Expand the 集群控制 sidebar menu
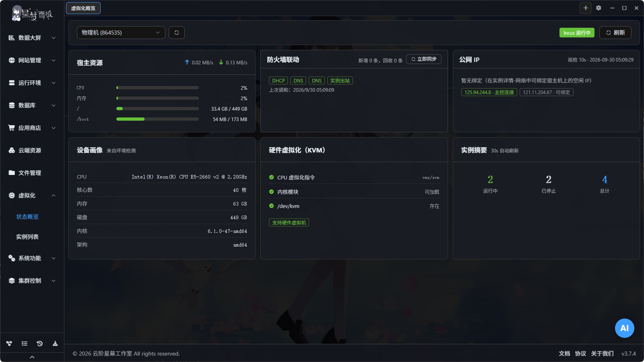This screenshot has height=362, width=644. (32, 281)
